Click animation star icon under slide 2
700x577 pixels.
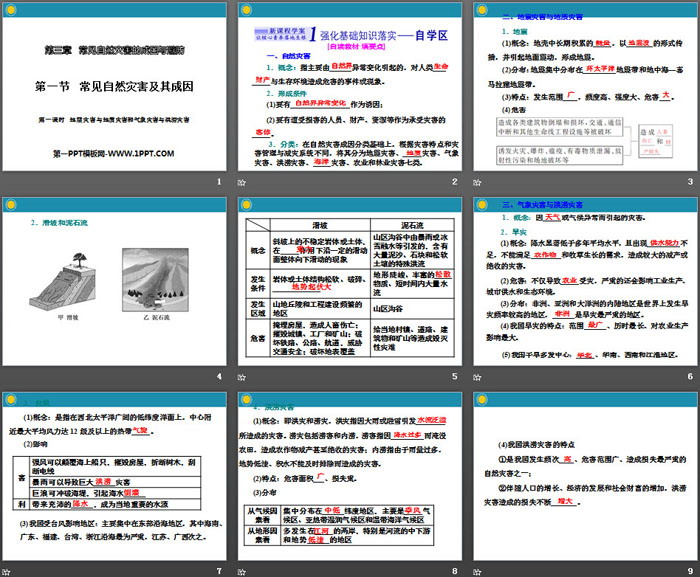242,182
